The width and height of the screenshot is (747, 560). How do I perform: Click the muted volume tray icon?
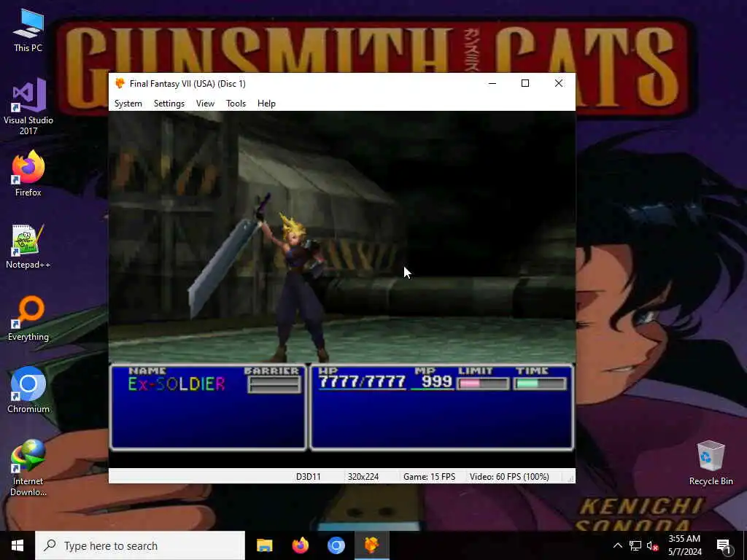point(652,545)
